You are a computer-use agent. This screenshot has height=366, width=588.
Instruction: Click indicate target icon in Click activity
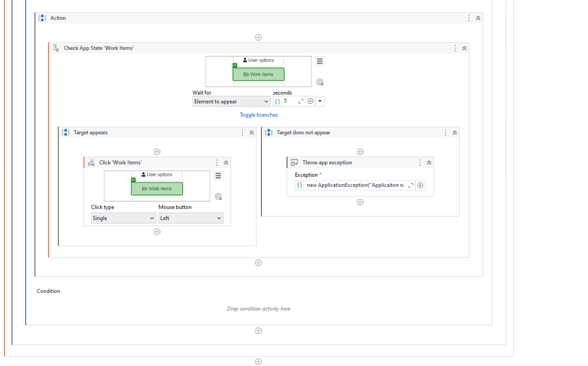(218, 197)
